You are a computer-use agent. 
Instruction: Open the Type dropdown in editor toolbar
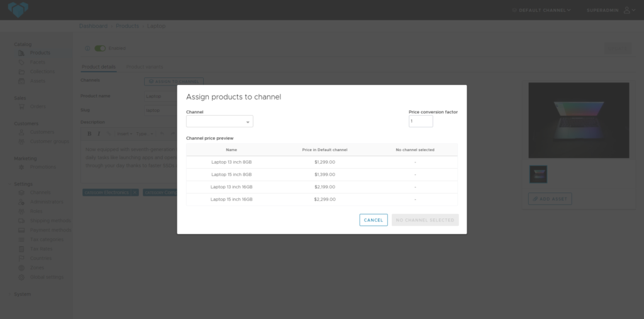145,133
